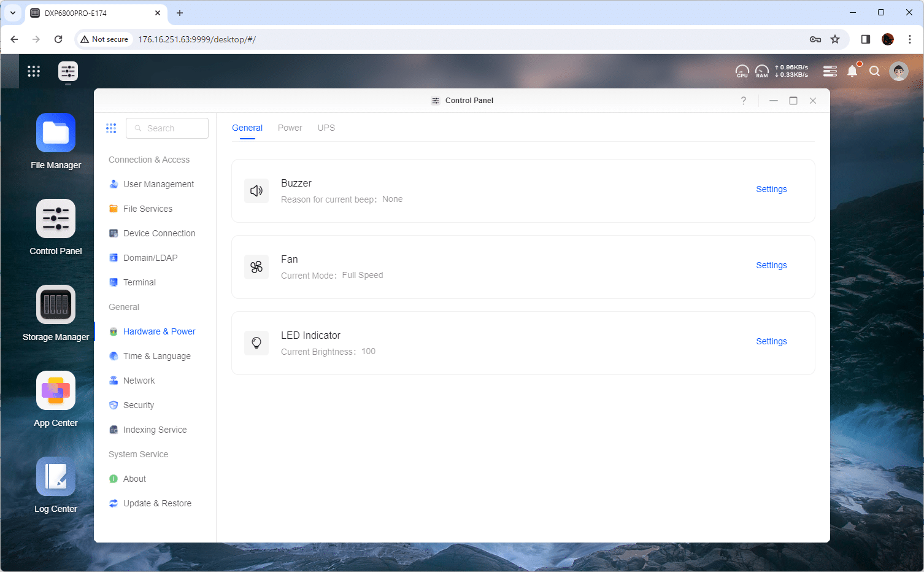Open the App Center desktop icon

[x=56, y=390]
